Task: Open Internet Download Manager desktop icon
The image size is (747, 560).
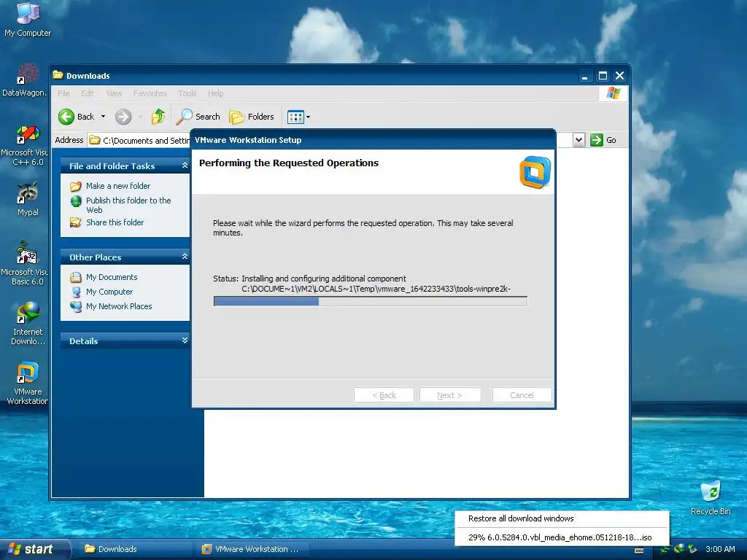Action: (x=28, y=323)
